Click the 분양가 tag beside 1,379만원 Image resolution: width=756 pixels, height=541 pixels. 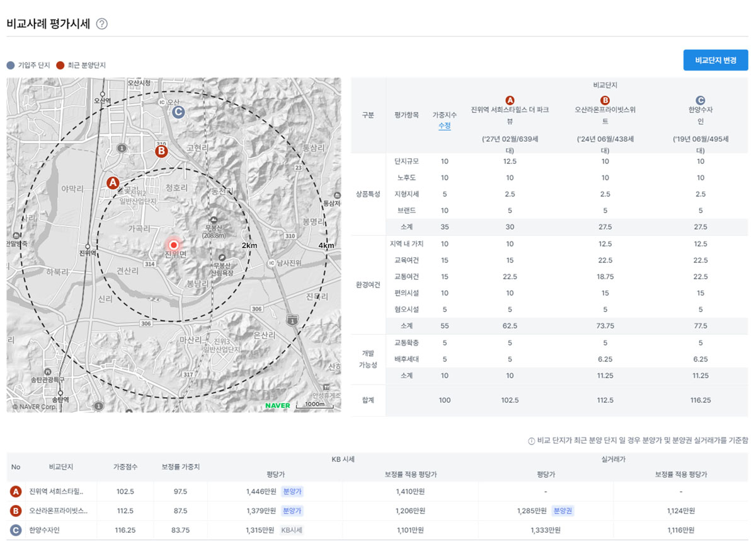tap(292, 511)
